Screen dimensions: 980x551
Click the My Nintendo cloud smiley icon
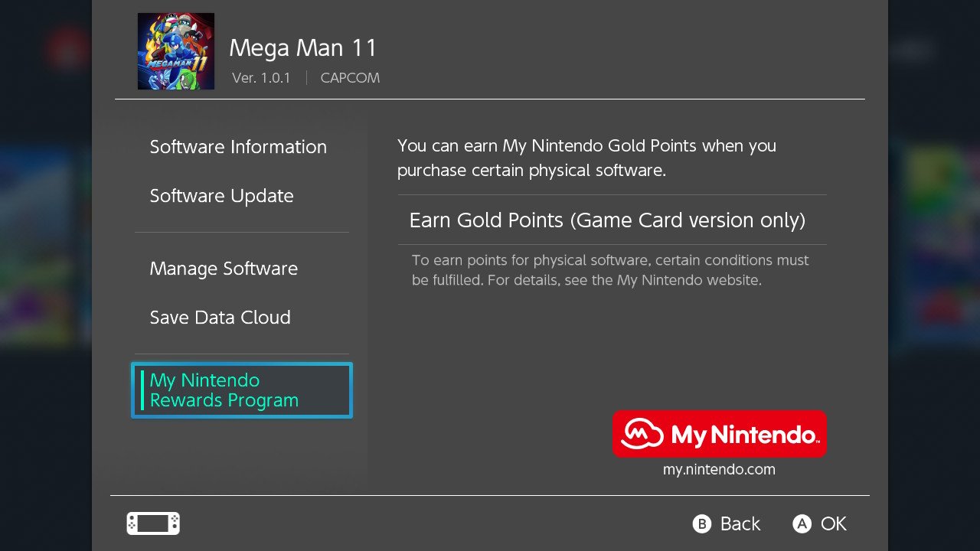point(642,434)
